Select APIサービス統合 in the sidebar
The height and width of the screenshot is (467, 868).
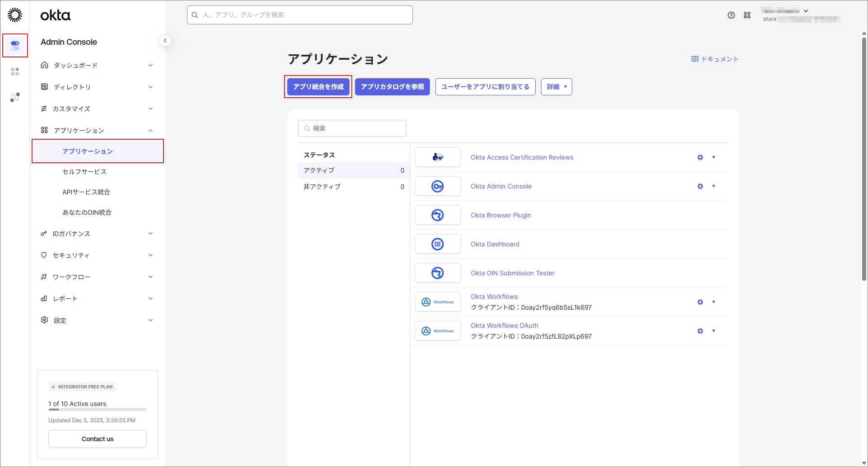[86, 192]
